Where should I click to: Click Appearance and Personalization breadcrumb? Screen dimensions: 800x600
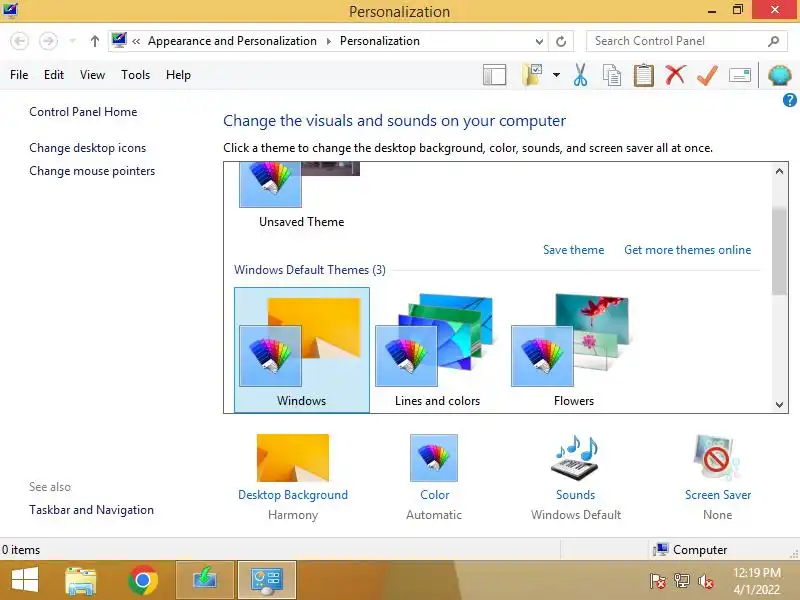(232, 41)
